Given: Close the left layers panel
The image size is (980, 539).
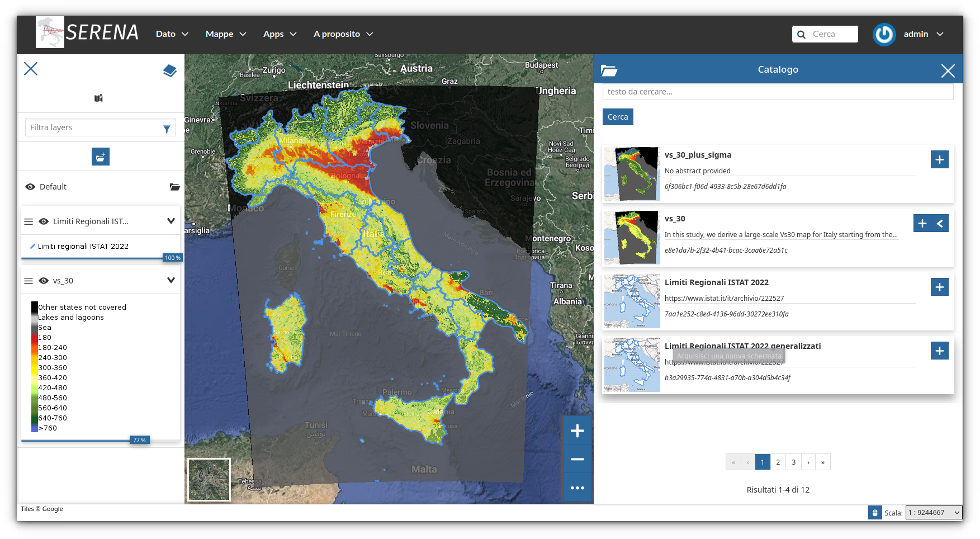Looking at the screenshot, I should pyautogui.click(x=31, y=69).
